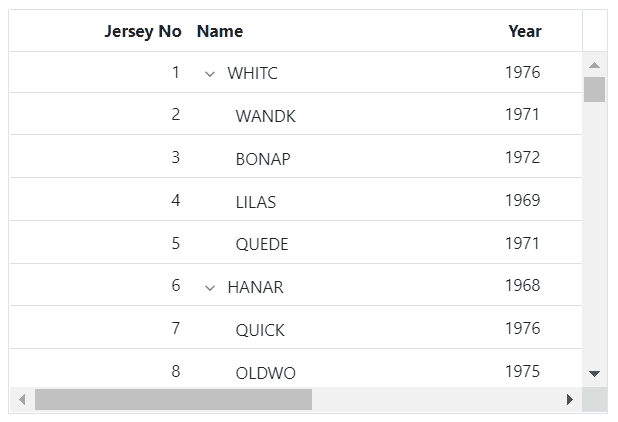618x422 pixels.
Task: Collapse the HANAR tree row
Action: click(x=210, y=288)
